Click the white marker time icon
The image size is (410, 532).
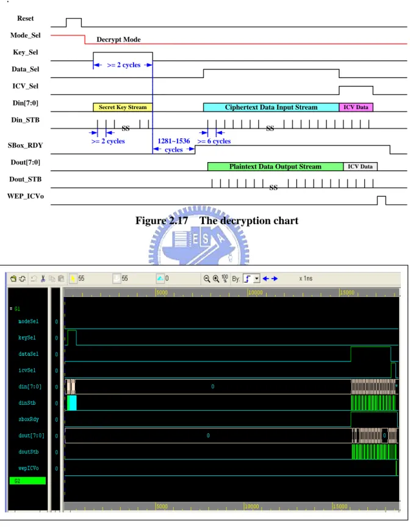(x=117, y=278)
